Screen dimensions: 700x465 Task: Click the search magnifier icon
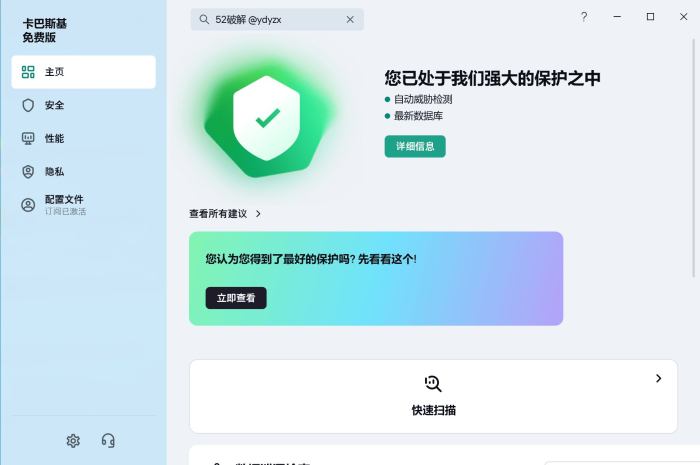click(204, 20)
